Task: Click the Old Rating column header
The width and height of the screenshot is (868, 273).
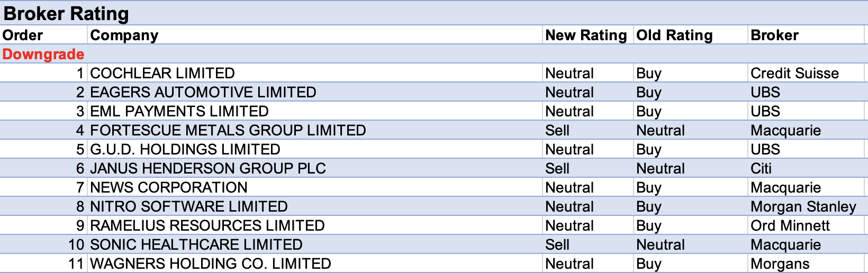Action: tap(674, 35)
